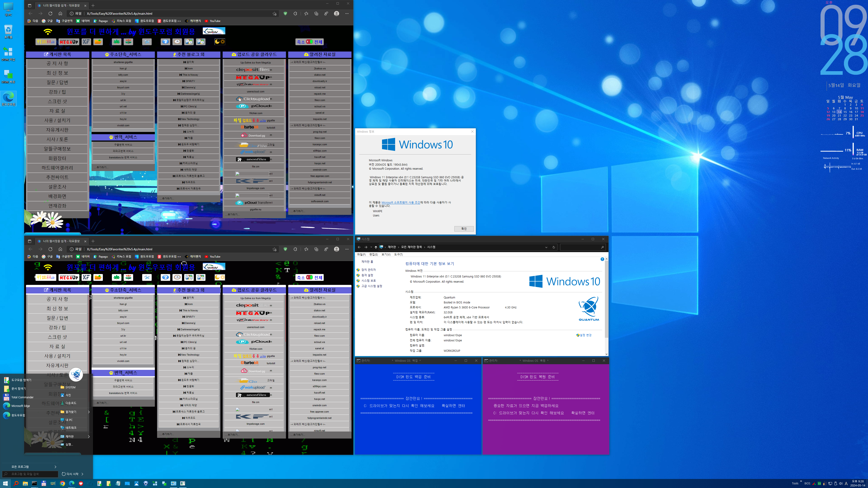Image resolution: width=868 pixels, height=488 pixels.
Task: Toggle the moon/sun day-night icon in lower page
Action: (220, 277)
